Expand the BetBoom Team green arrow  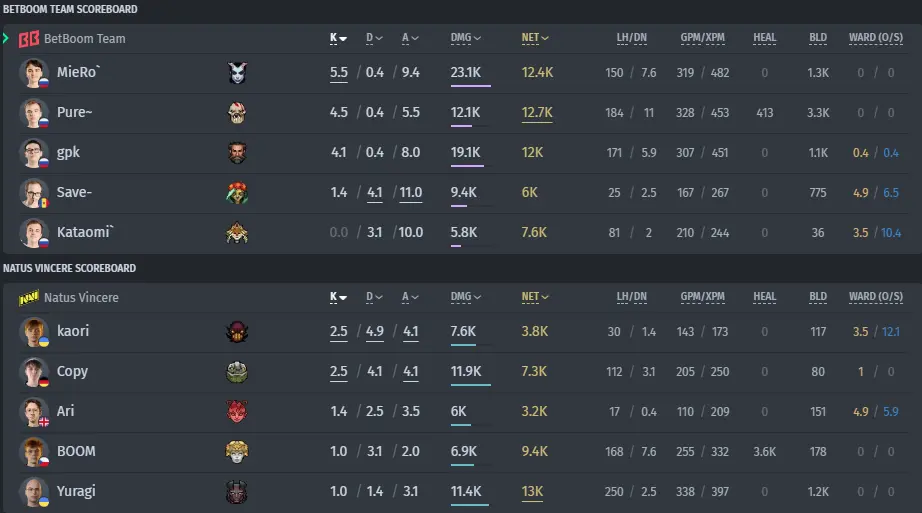pyautogui.click(x=6, y=39)
